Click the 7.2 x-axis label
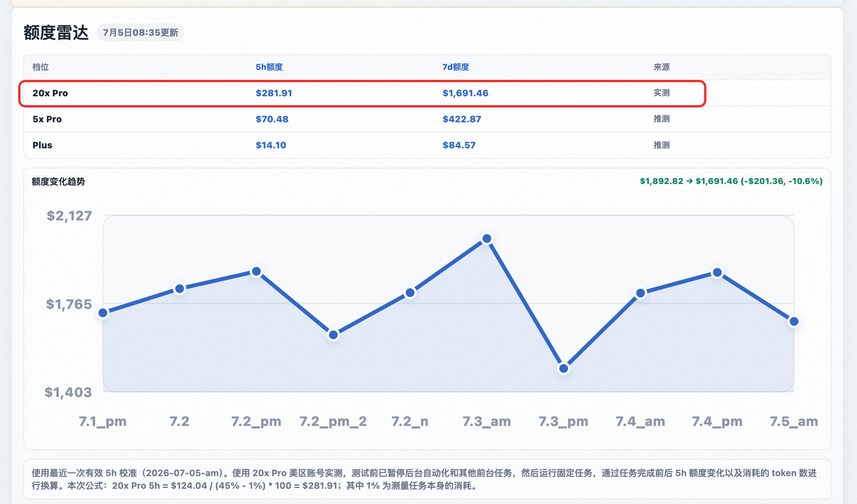 179,421
